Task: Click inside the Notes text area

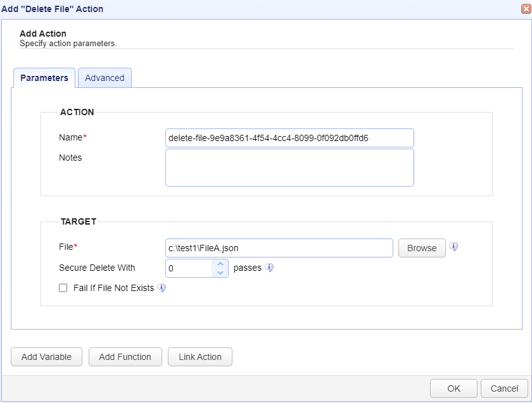Action: click(289, 168)
